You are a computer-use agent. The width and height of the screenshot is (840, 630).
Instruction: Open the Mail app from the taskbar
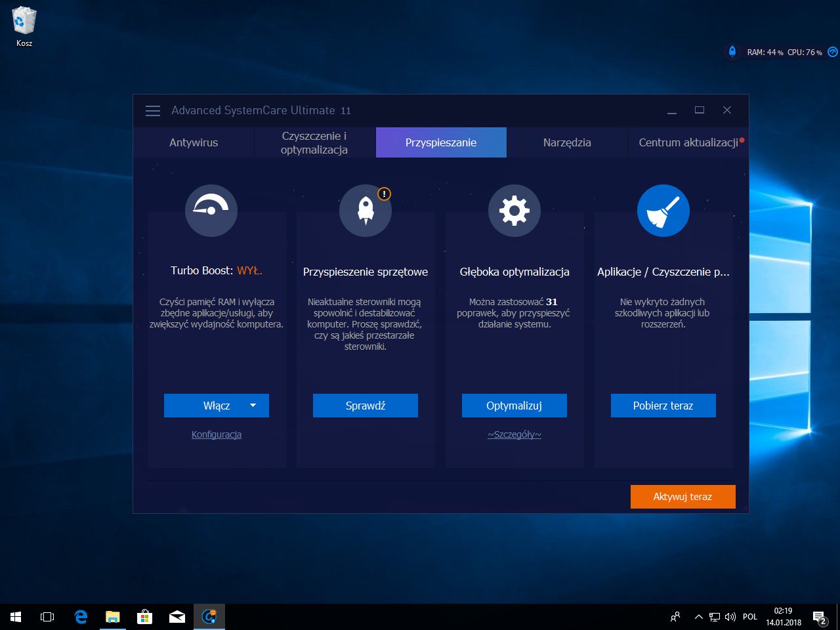tap(177, 617)
